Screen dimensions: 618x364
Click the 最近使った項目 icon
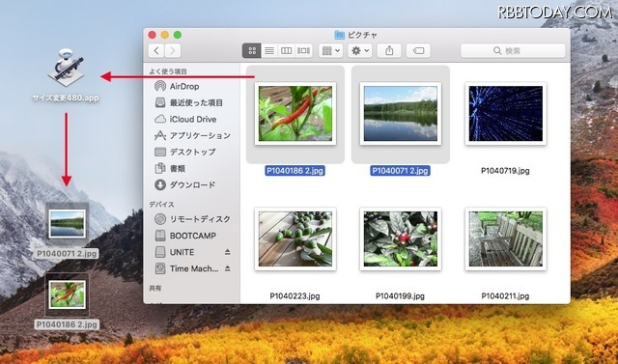pos(160,102)
